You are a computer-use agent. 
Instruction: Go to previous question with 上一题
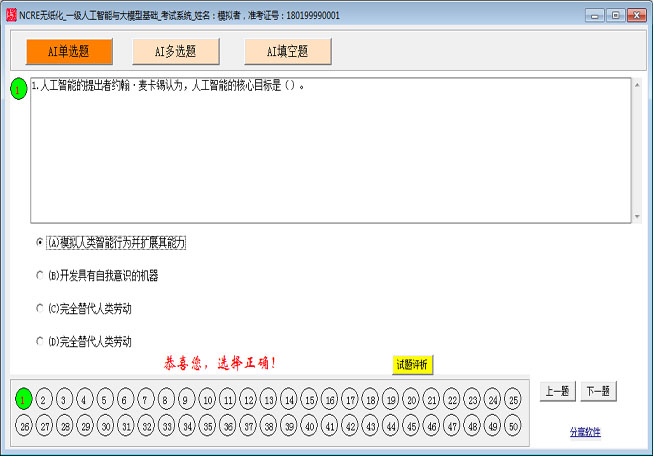pos(558,391)
